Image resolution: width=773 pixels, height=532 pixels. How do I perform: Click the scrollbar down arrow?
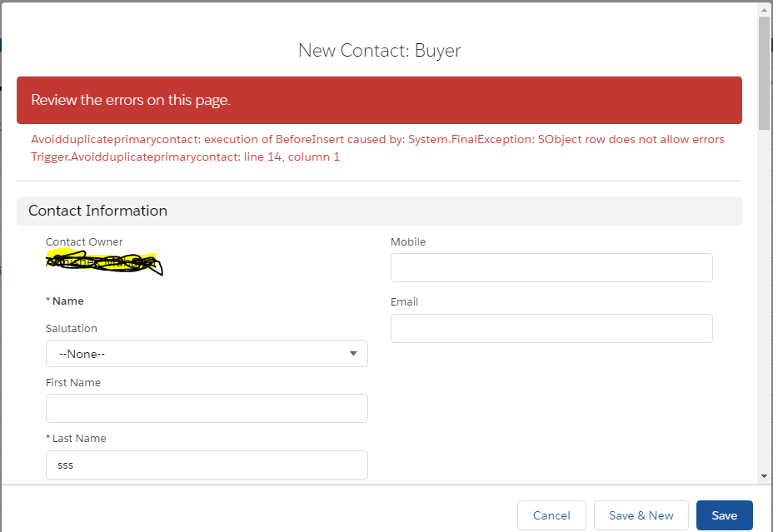pos(764,475)
